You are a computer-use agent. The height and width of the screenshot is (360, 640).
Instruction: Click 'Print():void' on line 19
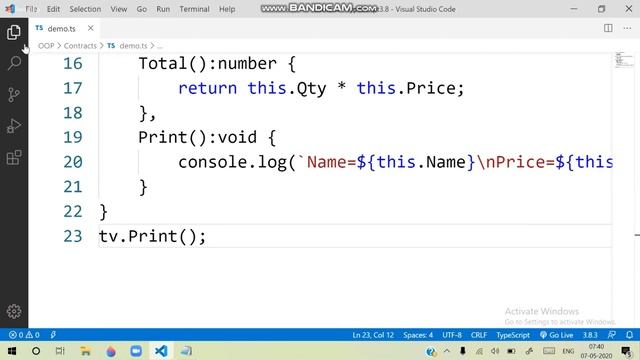point(198,138)
